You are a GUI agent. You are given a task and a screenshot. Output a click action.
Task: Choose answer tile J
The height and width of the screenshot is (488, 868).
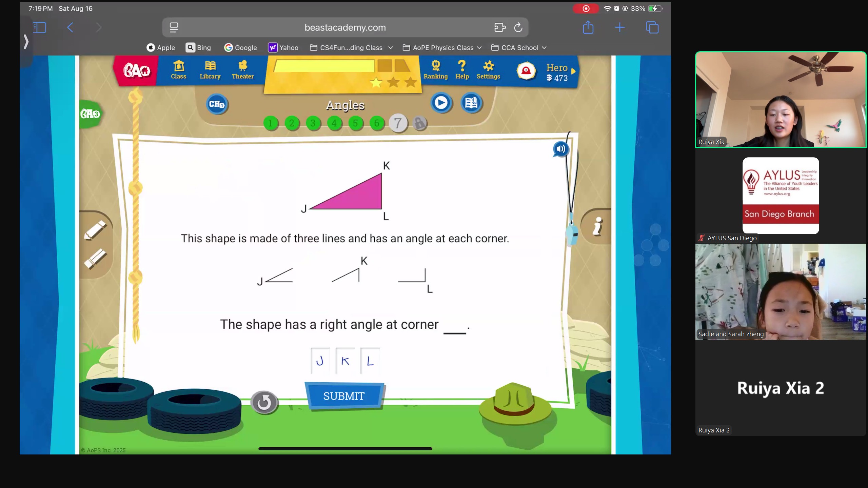tap(320, 361)
